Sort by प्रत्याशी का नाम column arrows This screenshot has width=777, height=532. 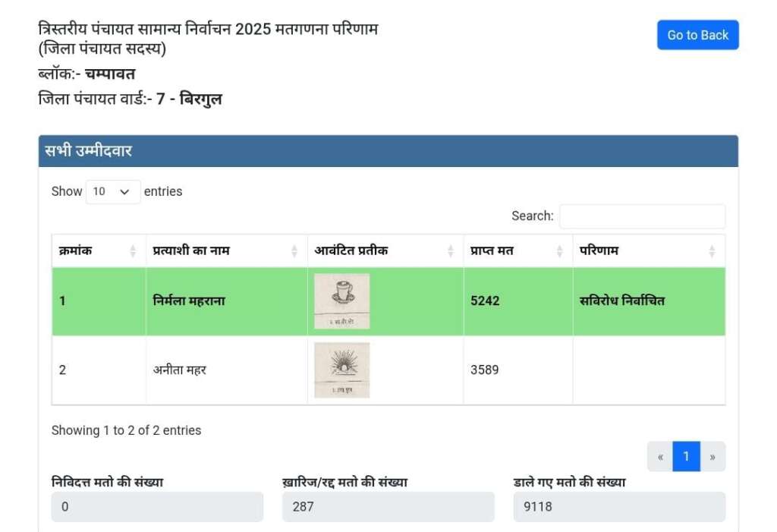(294, 250)
